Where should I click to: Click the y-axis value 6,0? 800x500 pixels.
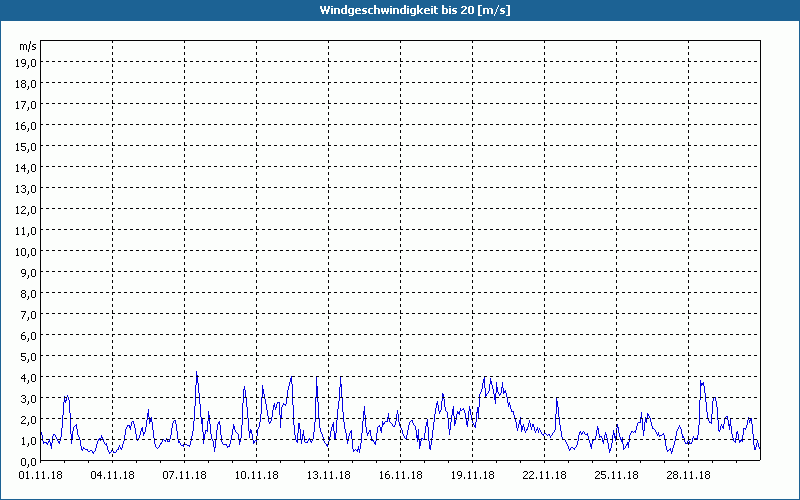(x=29, y=336)
